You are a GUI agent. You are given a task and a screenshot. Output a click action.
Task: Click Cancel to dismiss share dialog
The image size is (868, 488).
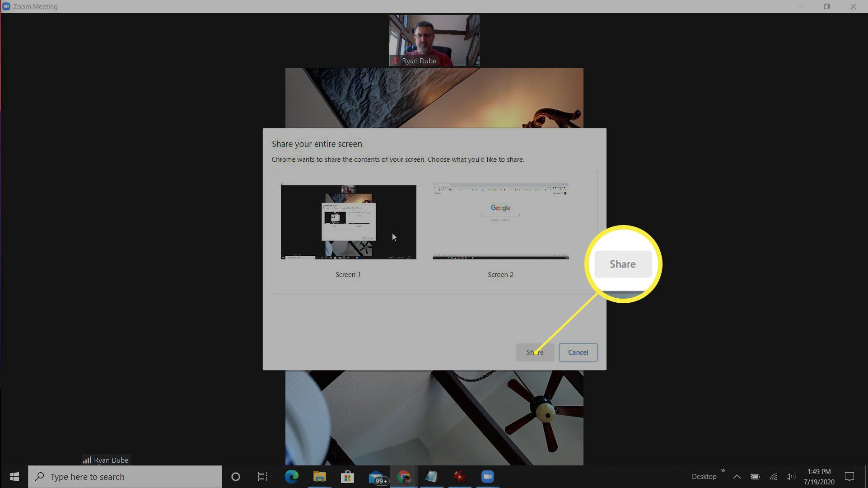578,352
